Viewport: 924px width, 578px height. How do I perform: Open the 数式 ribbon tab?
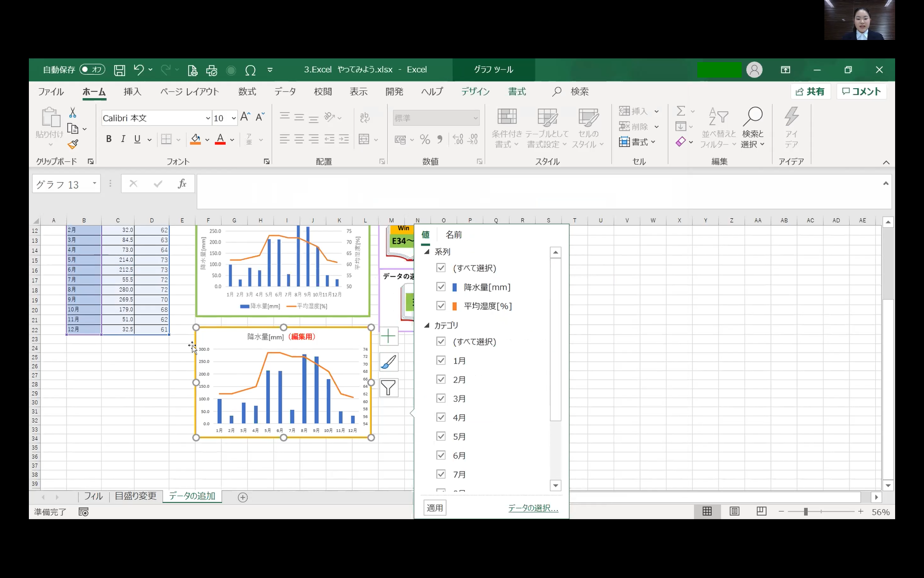point(247,92)
